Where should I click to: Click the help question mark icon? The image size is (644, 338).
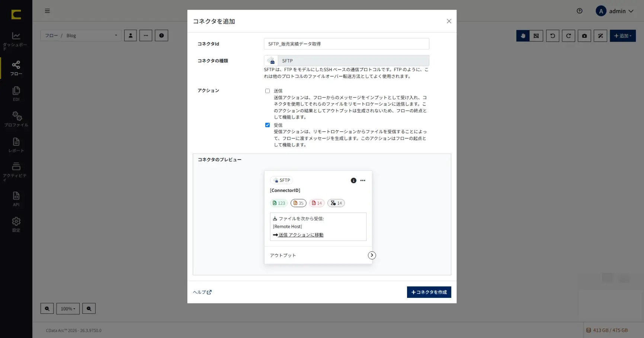click(579, 11)
